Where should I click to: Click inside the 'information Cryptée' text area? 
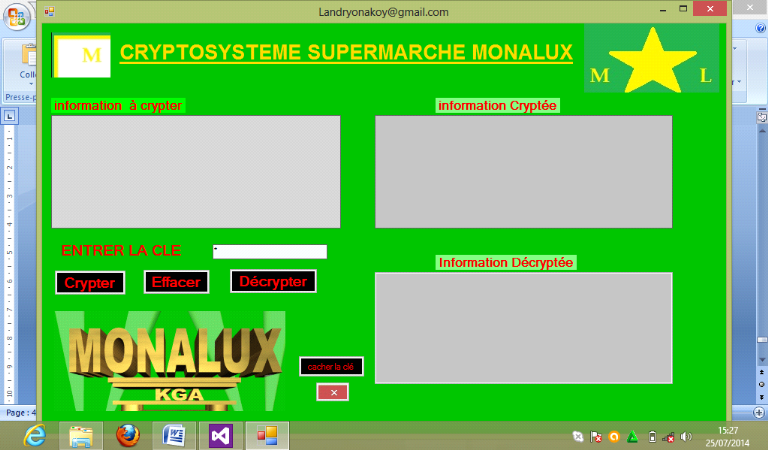click(x=524, y=172)
